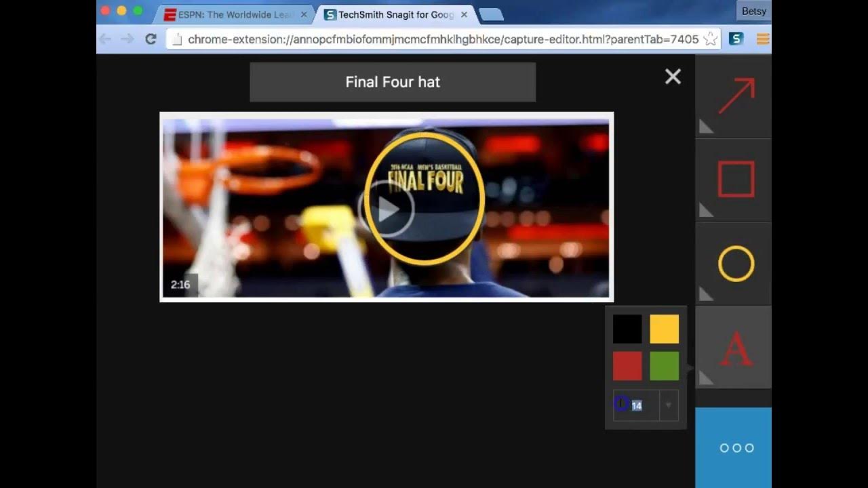Viewport: 868px width, 488px height.
Task: Expand Circle tool options corner triangle
Action: [705, 293]
